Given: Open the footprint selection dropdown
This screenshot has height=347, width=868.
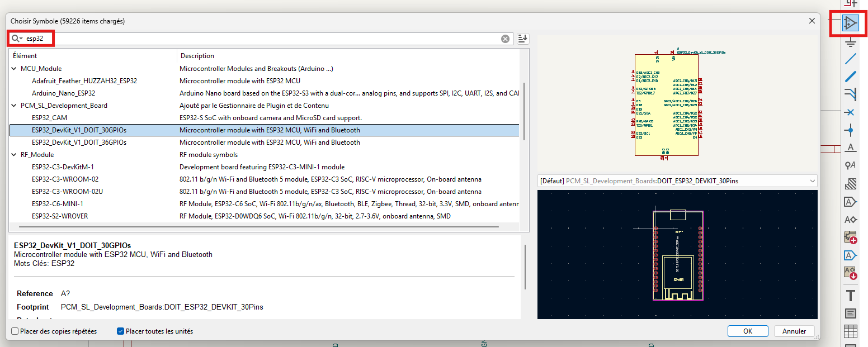Looking at the screenshot, I should tap(677, 181).
